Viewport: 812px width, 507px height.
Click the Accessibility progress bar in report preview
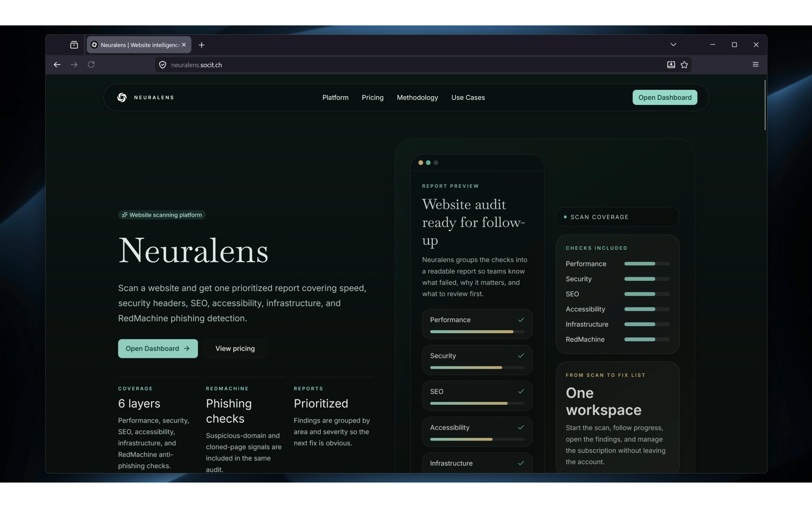477,439
